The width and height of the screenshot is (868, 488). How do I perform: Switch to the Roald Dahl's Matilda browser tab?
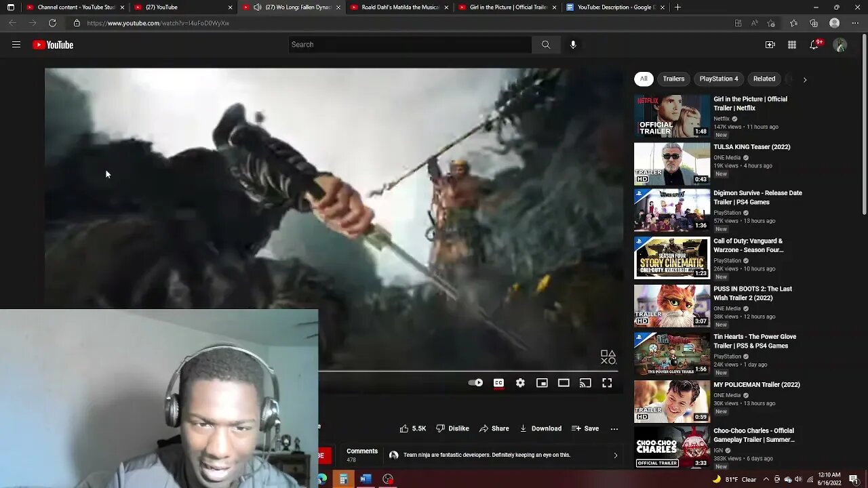(400, 7)
